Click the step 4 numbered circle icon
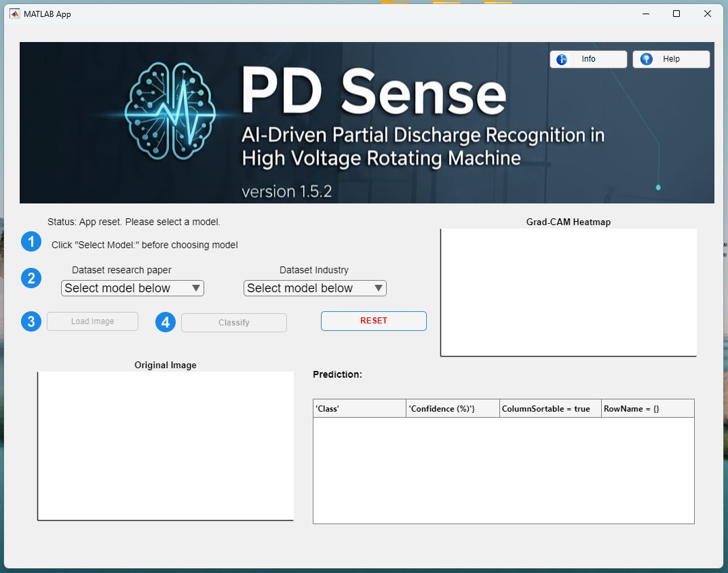This screenshot has height=573, width=728. point(166,322)
